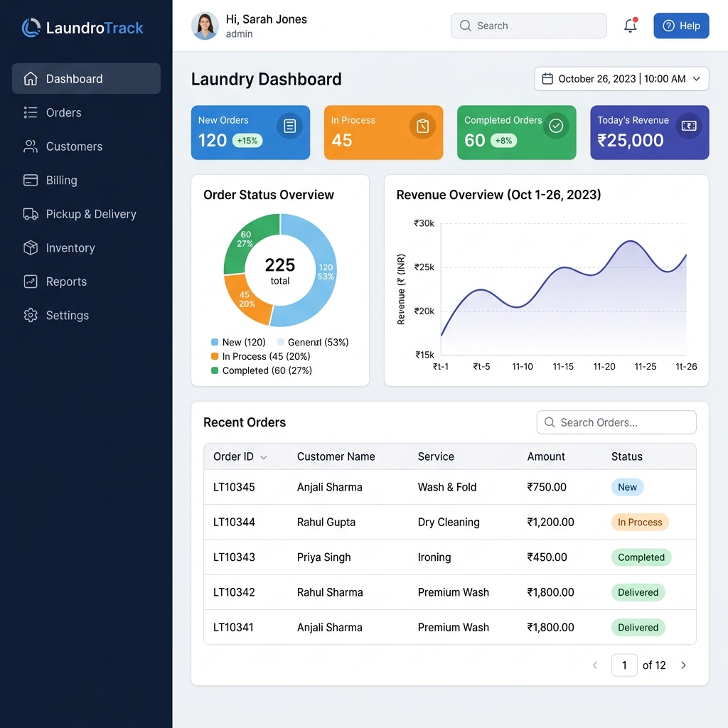Click the Inventory box icon
Viewport: 728px width, 728px height.
pos(31,247)
